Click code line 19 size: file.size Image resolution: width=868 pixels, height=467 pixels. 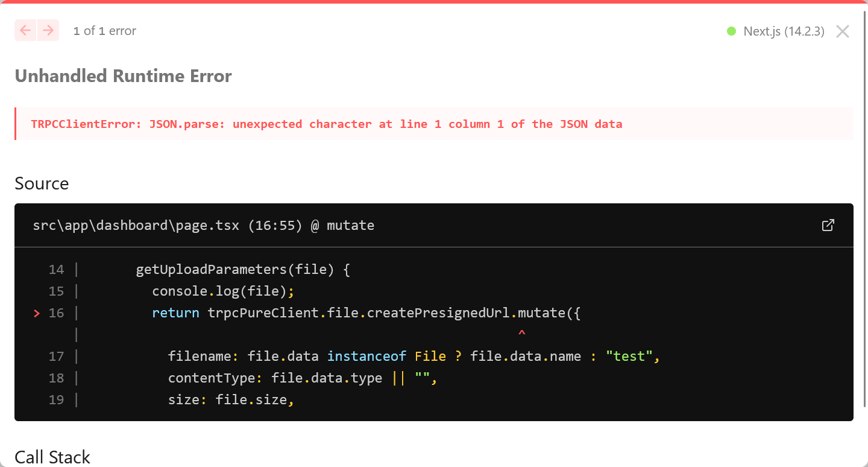pos(231,399)
